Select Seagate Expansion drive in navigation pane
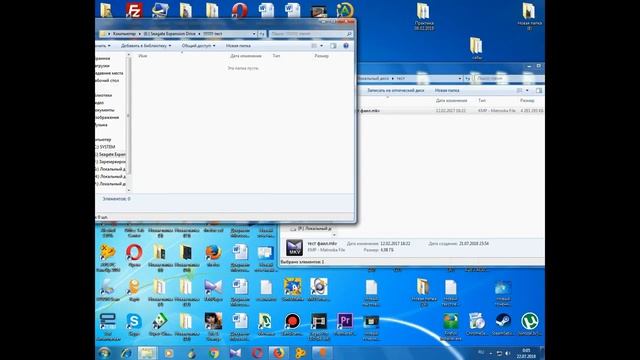Screen dimensions: 640x360 point(111,155)
